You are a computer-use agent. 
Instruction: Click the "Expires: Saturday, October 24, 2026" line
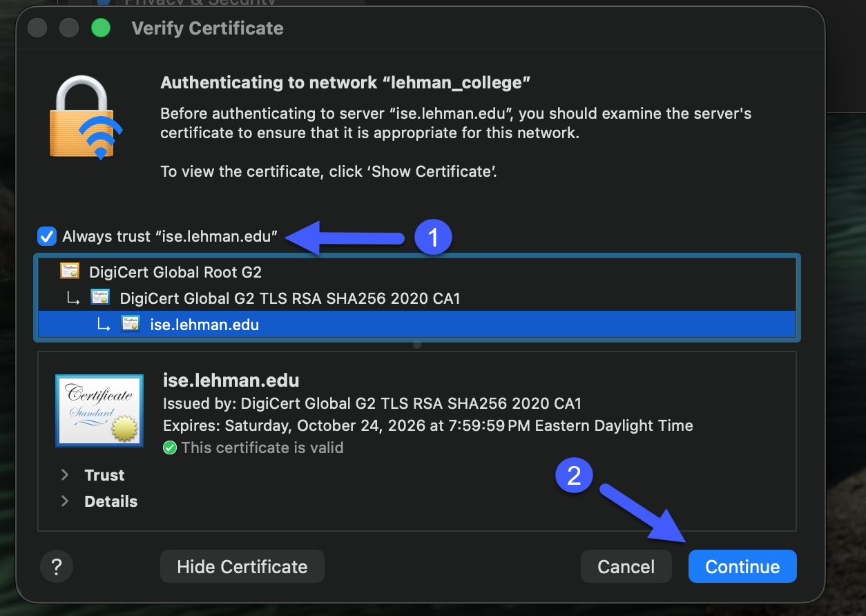click(428, 425)
